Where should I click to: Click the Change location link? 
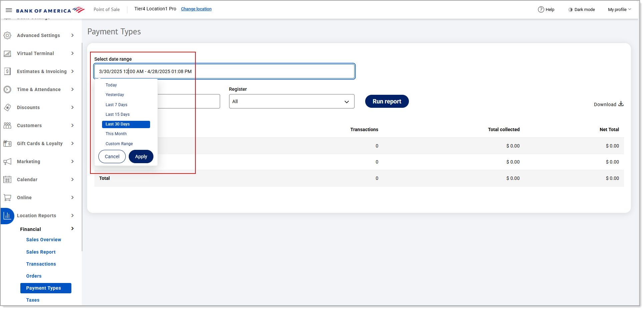[196, 9]
